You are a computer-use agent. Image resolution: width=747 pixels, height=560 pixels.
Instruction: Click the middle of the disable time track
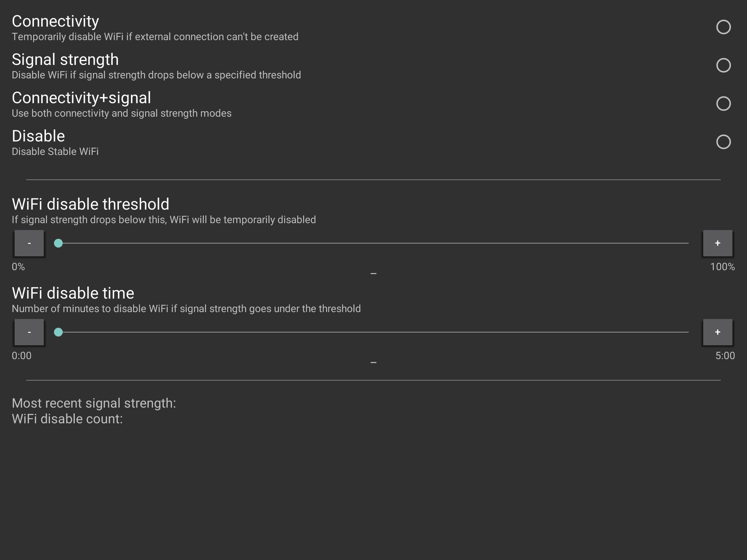373,332
